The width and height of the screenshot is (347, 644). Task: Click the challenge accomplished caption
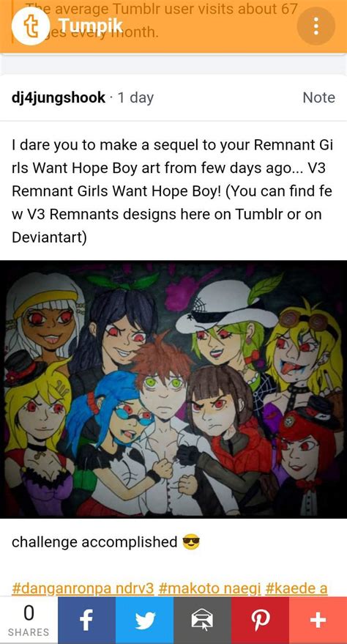pos(94,542)
